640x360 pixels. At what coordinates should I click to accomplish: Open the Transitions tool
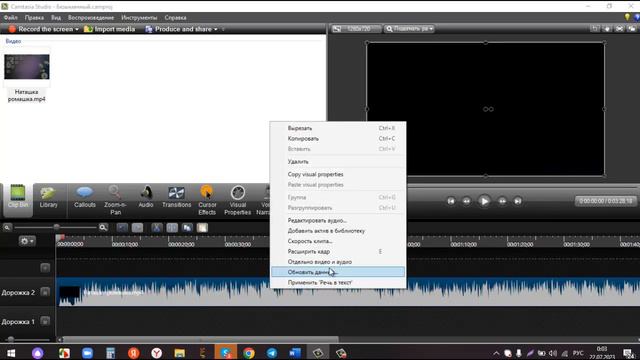(176, 197)
